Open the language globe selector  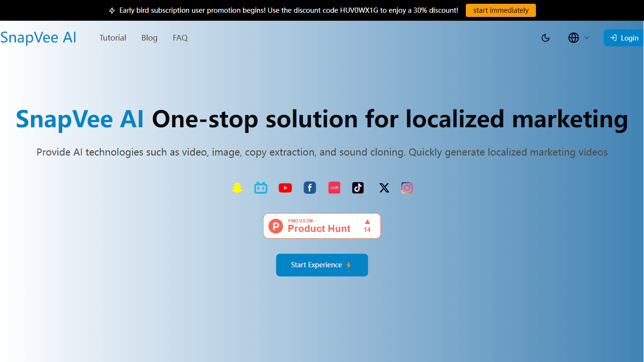tap(574, 38)
